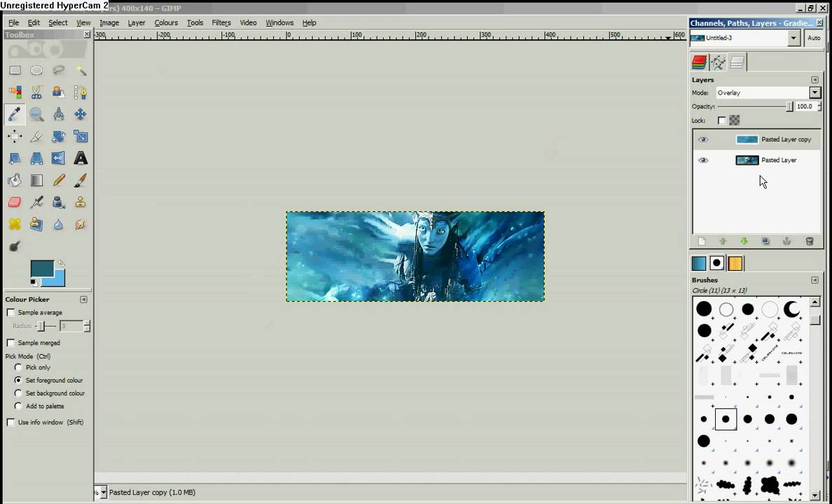The width and height of the screenshot is (832, 504).
Task: Open the layer Mode dropdown
Action: click(815, 93)
